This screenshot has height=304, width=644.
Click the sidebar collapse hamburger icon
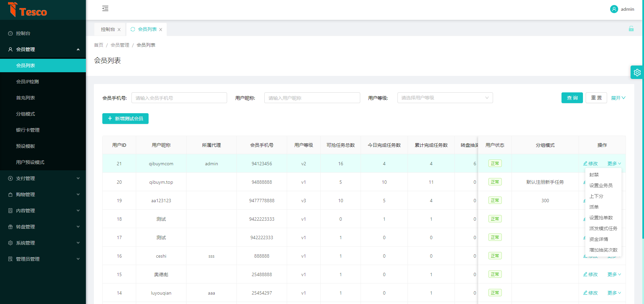(105, 9)
